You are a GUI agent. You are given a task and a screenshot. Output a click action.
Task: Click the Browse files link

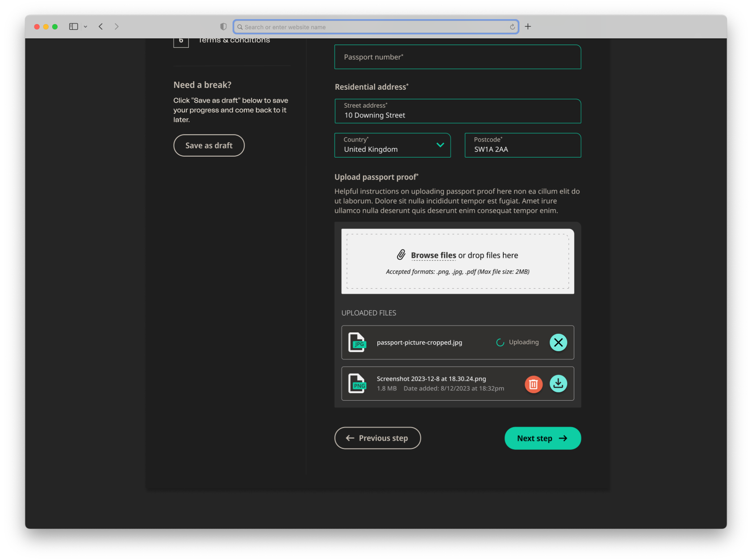(x=433, y=255)
